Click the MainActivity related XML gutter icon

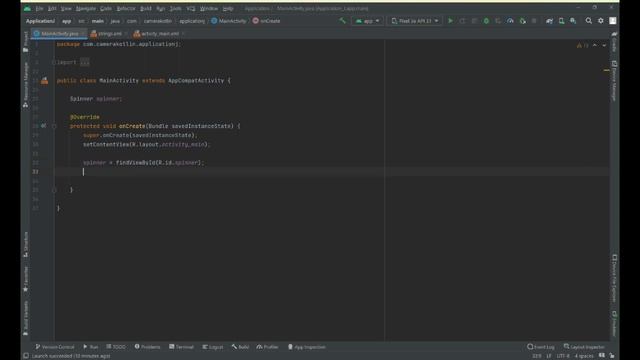click(44, 80)
